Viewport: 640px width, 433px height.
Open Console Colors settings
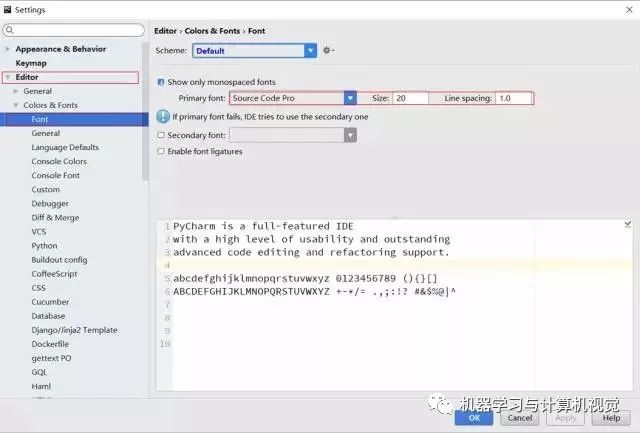pos(59,161)
